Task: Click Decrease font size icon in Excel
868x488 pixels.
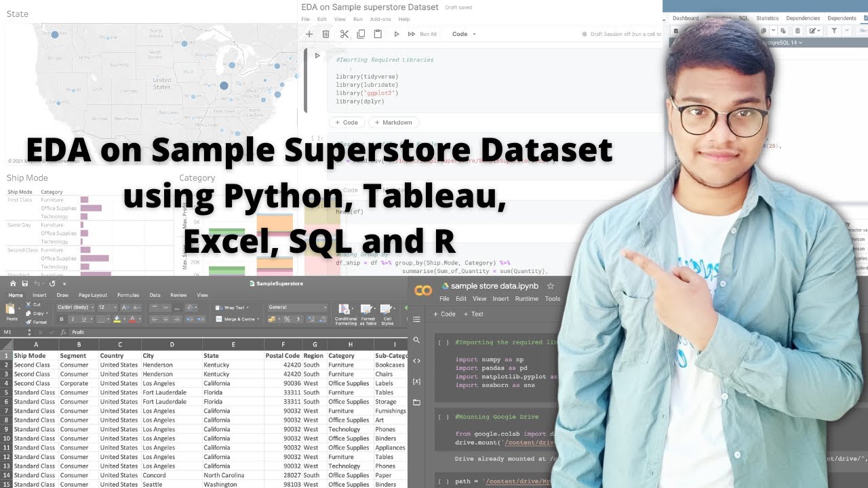Action: (x=136, y=307)
